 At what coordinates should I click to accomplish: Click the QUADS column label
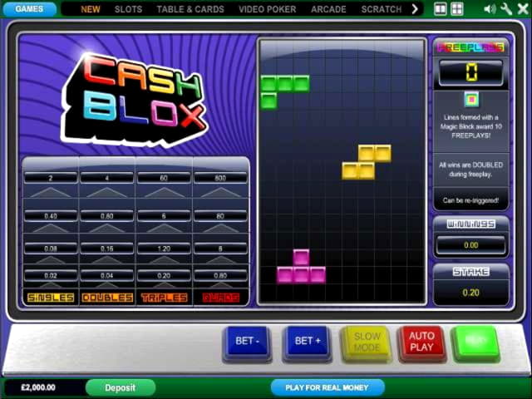pos(220,298)
